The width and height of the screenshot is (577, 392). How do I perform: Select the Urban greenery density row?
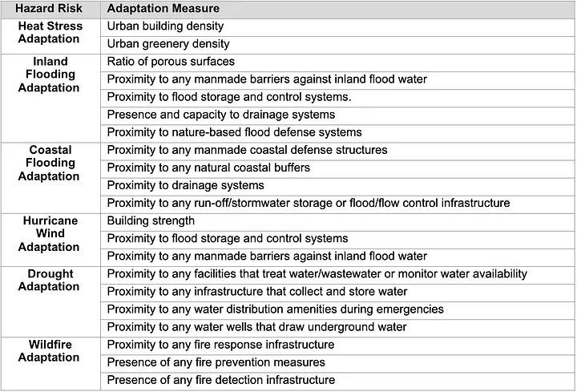click(337, 45)
